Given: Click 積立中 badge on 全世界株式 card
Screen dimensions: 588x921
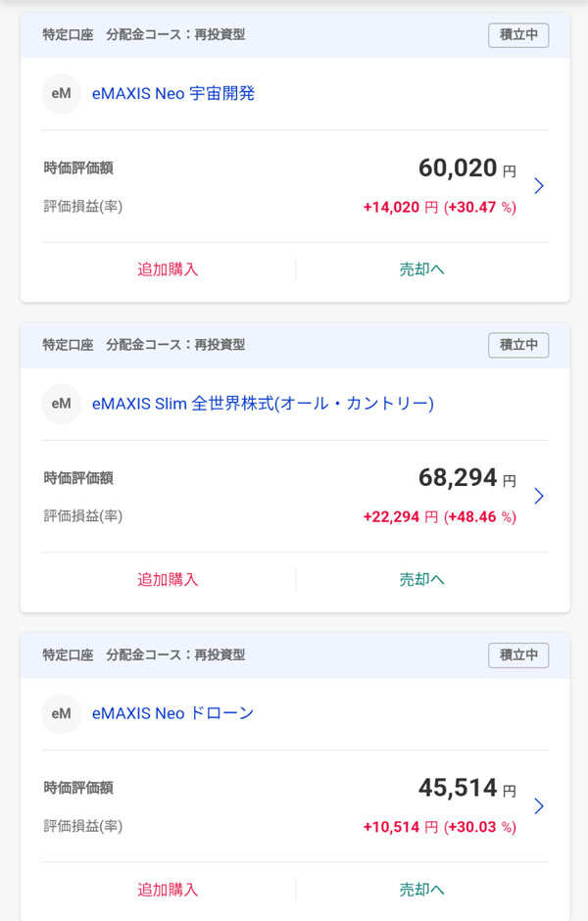Looking at the screenshot, I should (x=518, y=345).
